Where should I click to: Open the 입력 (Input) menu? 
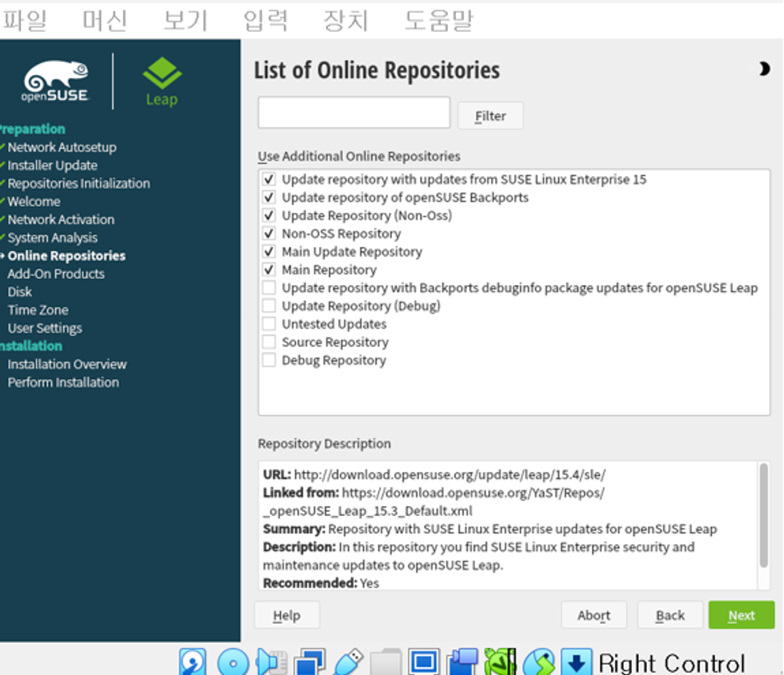click(265, 20)
